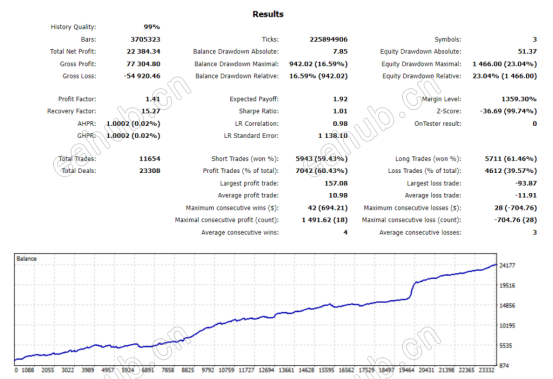Click chart y-axis label 14856
This screenshot has height=379, width=553.
point(507,305)
